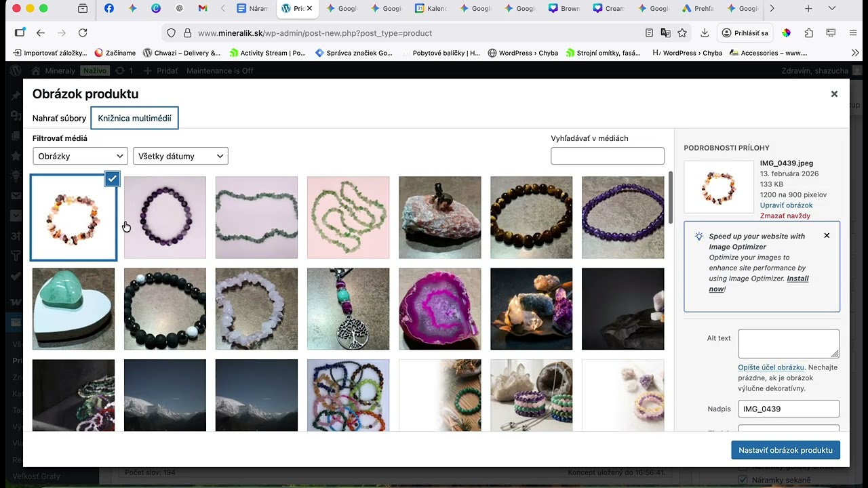Screen dimensions: 868x488
Task: Open Importovať záložky bookmark
Action: [50, 53]
